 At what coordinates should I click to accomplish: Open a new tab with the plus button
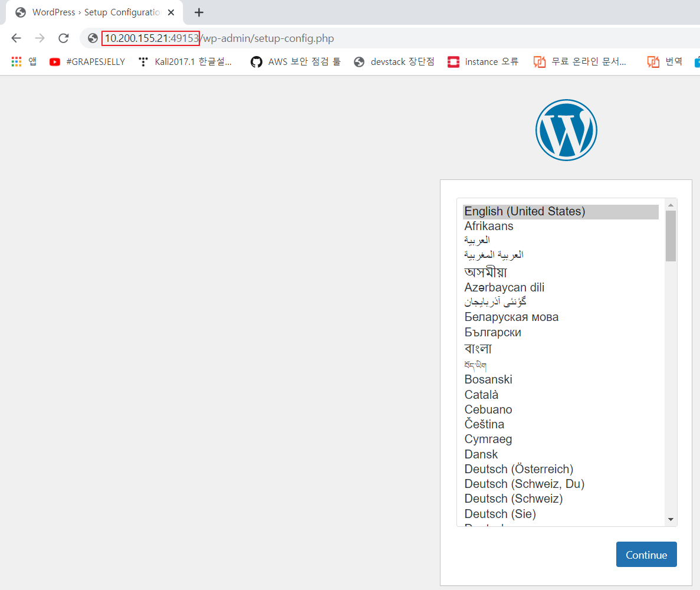199,12
